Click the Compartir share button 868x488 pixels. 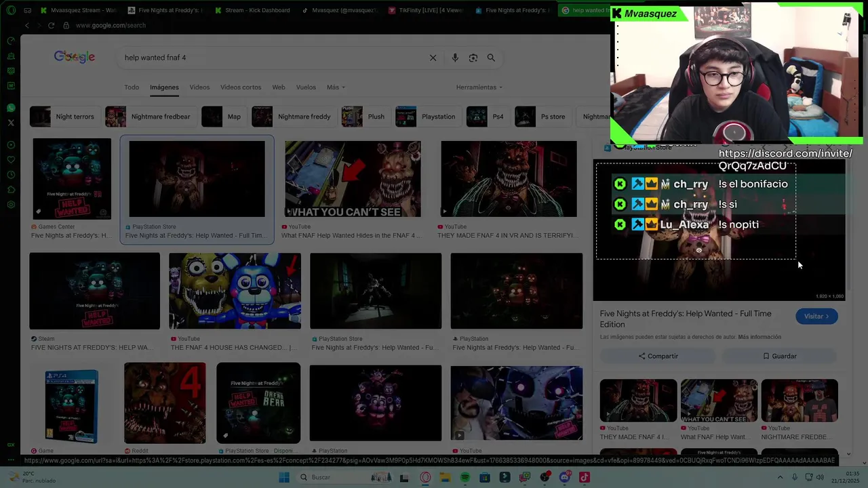(658, 356)
